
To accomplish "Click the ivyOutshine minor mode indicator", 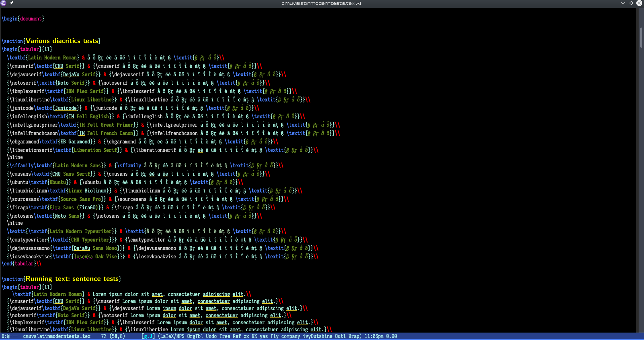I will point(318,336).
